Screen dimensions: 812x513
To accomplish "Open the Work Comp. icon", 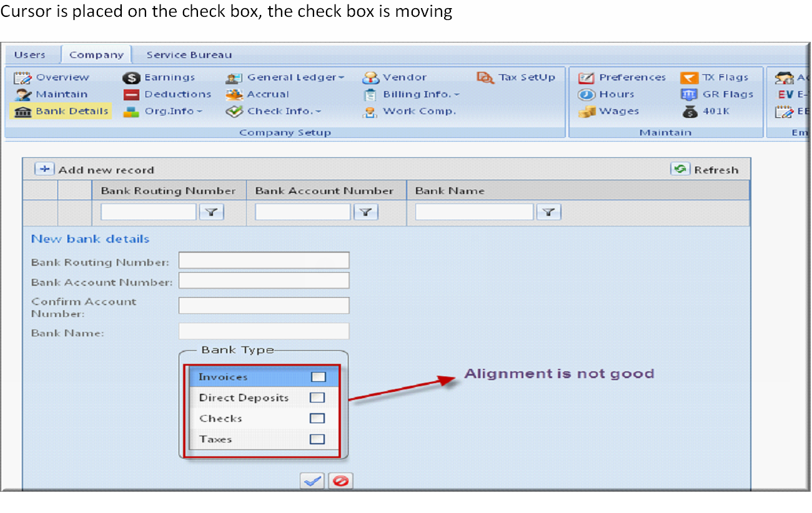I will (371, 112).
